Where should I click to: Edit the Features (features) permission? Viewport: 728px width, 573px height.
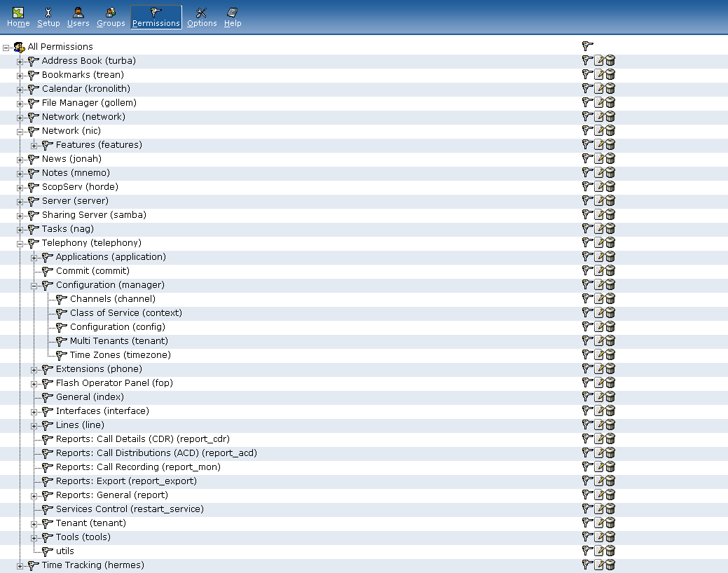tap(599, 144)
